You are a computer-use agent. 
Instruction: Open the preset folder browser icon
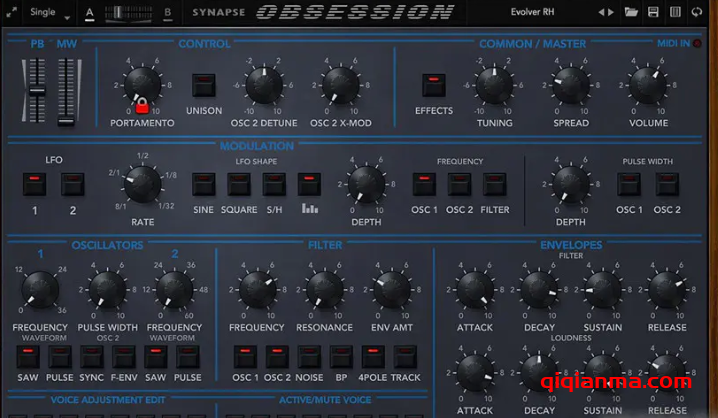point(631,13)
